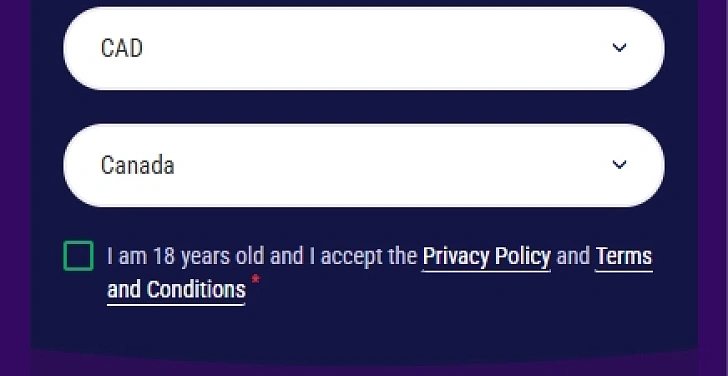The height and width of the screenshot is (376, 728).
Task: Open the Canada country dropdown
Action: click(x=364, y=165)
